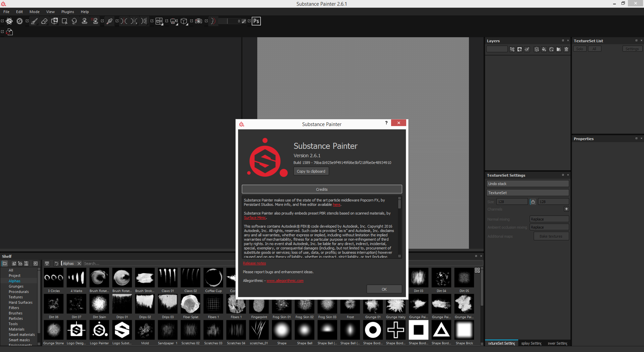644x352 pixels.
Task: Click Settings in TextureSet List
Action: coord(632,49)
